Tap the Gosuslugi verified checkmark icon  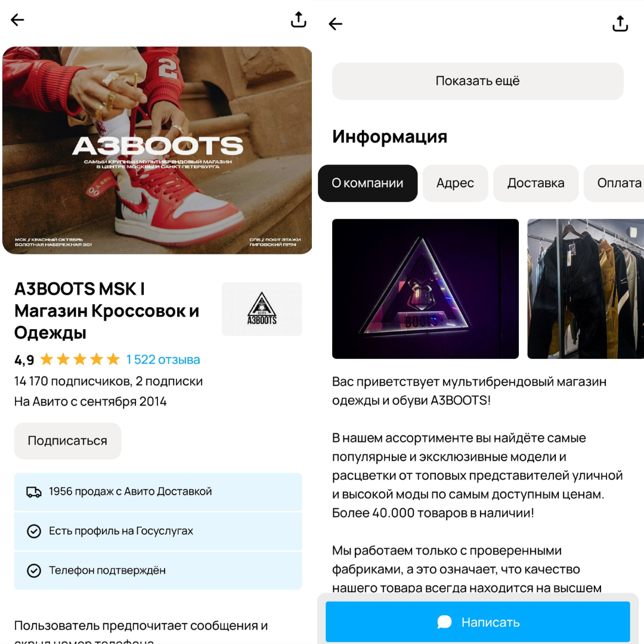coord(34,531)
